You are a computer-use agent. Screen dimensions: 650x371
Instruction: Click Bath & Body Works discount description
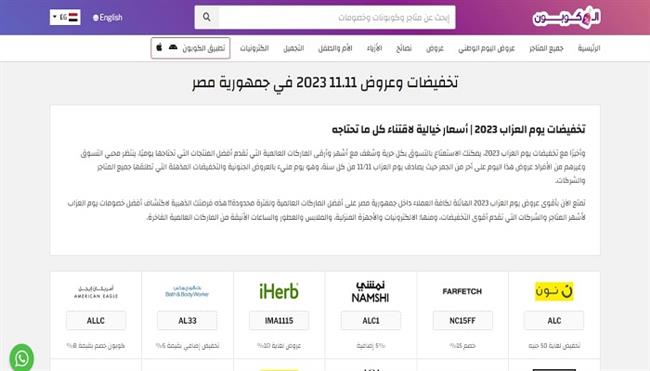point(187,345)
